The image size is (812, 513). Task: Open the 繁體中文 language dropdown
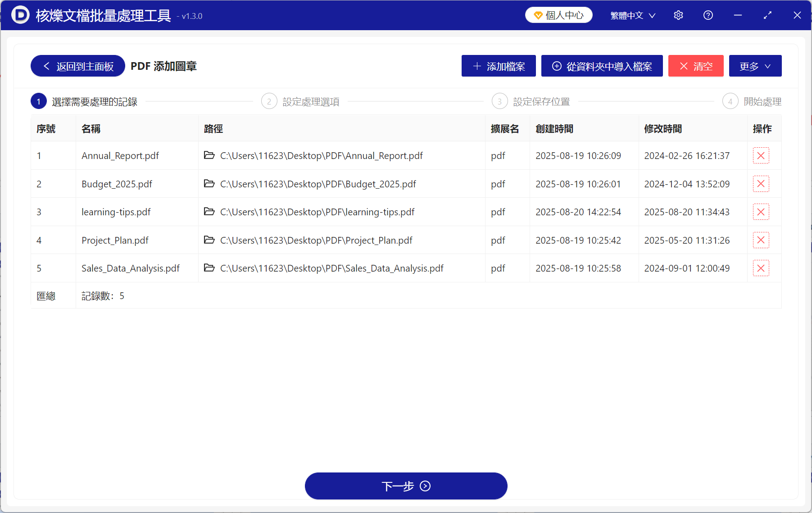[628, 15]
